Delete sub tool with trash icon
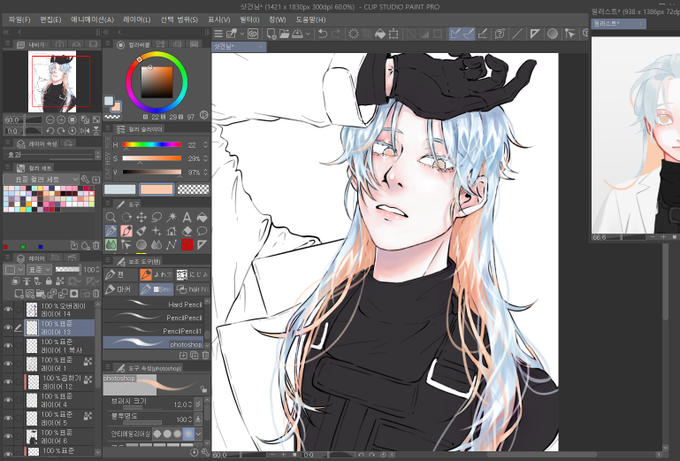680x461 pixels. [x=206, y=355]
